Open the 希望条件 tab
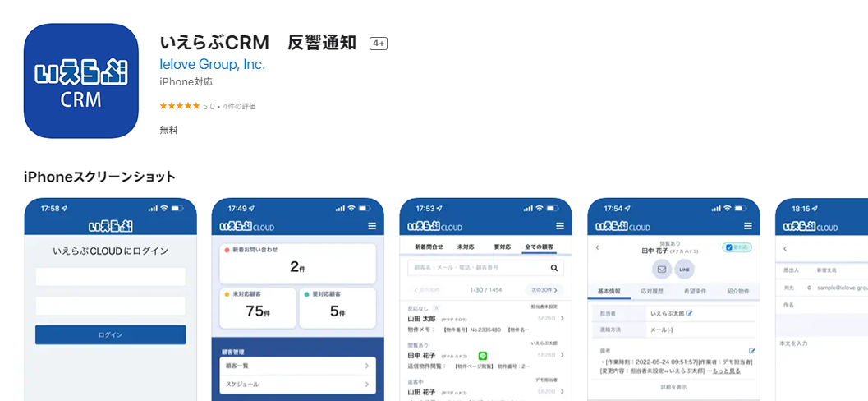 tap(695, 291)
